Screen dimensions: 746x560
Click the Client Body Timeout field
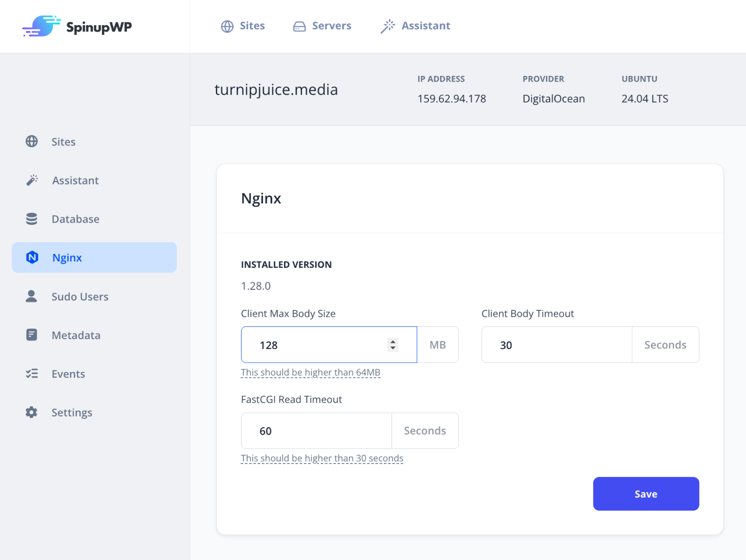(x=556, y=345)
